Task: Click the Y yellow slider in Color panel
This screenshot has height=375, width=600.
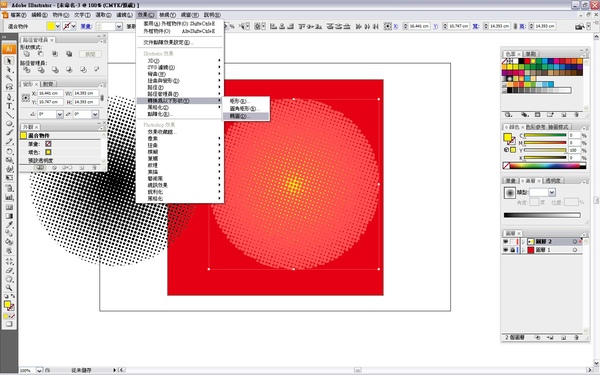Action: (545, 150)
